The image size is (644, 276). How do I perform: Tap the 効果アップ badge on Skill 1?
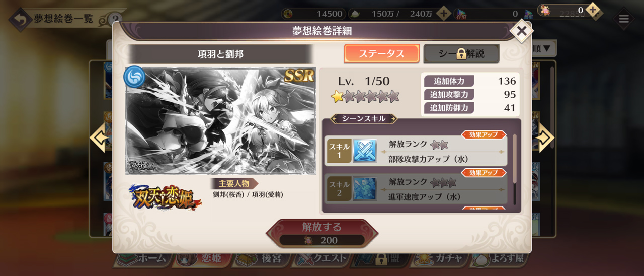click(x=484, y=134)
